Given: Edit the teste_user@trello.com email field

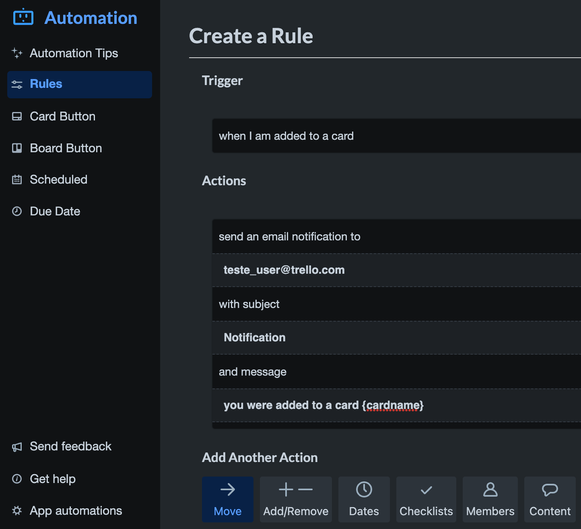Looking at the screenshot, I should click(396, 270).
